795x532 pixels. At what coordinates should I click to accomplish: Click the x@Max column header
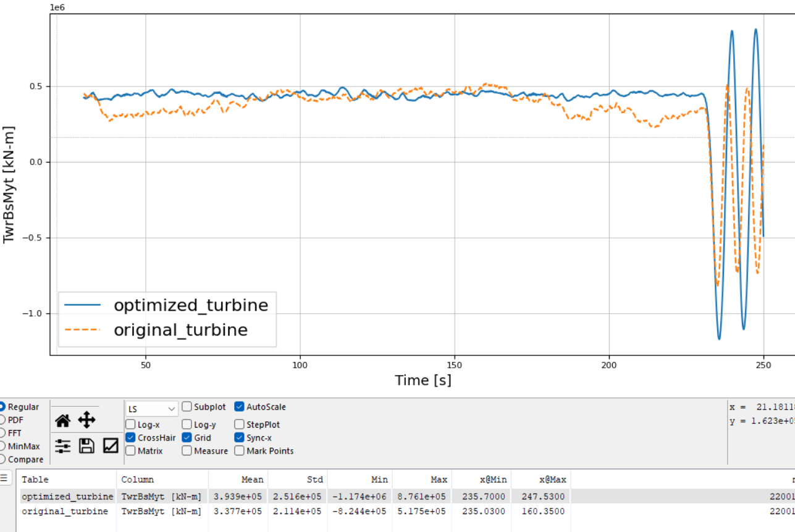click(541, 479)
